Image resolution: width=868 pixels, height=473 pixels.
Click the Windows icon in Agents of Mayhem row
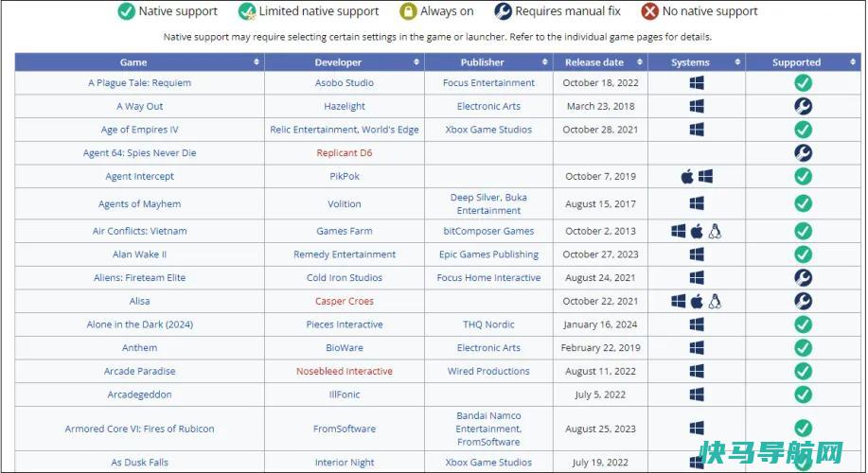[x=697, y=203]
